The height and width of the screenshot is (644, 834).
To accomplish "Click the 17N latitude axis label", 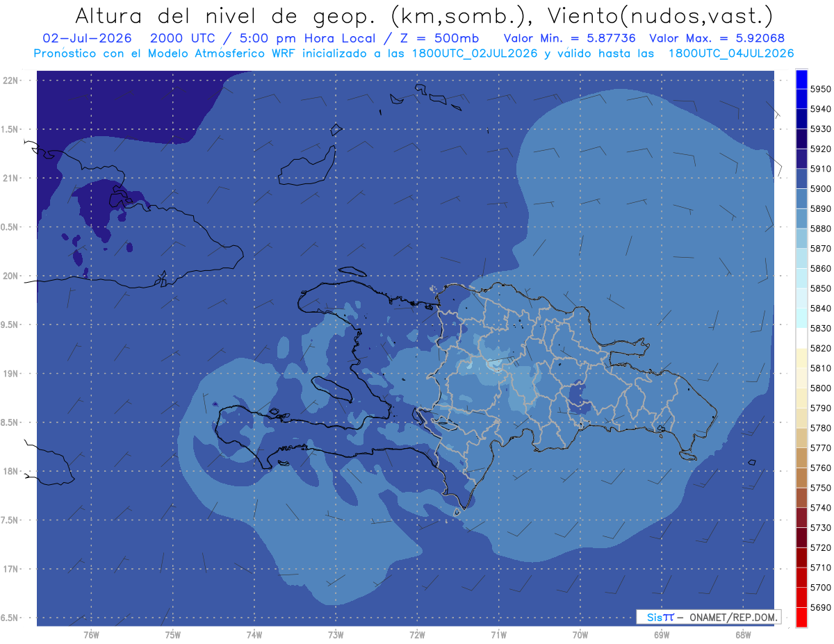I will [x=10, y=569].
